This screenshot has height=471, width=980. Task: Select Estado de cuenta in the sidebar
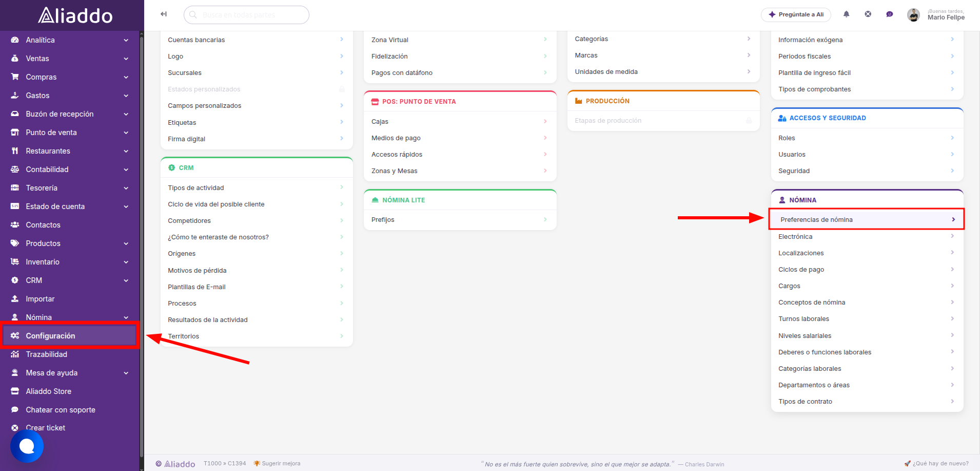coord(70,206)
